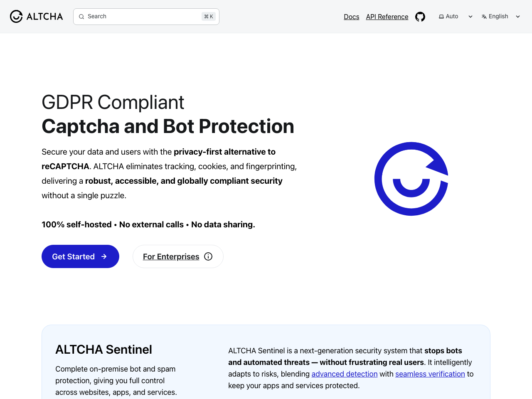This screenshot has height=399, width=532.
Task: Open the advanced detection link
Action: click(x=344, y=374)
